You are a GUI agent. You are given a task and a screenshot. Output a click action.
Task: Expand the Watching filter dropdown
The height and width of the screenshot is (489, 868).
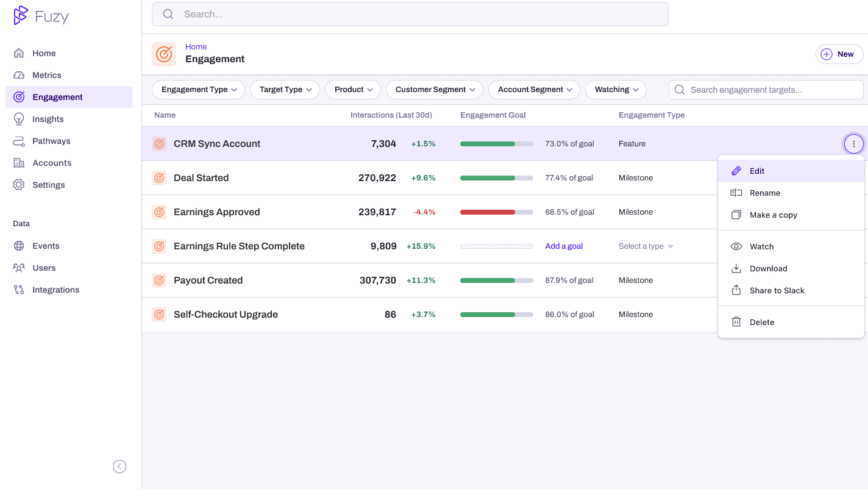tap(616, 90)
